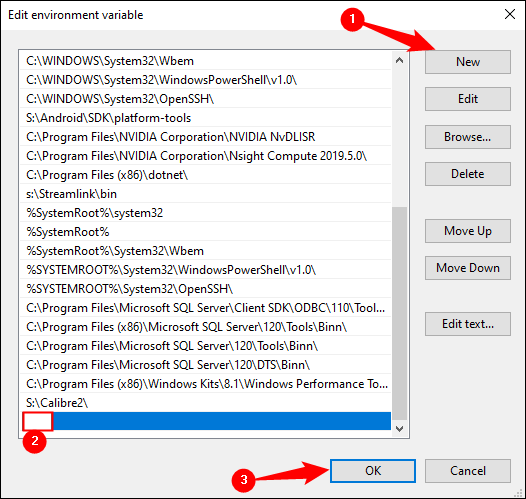Select s:\Streamlink\bin entry
The width and height of the screenshot is (526, 499).
coord(205,194)
